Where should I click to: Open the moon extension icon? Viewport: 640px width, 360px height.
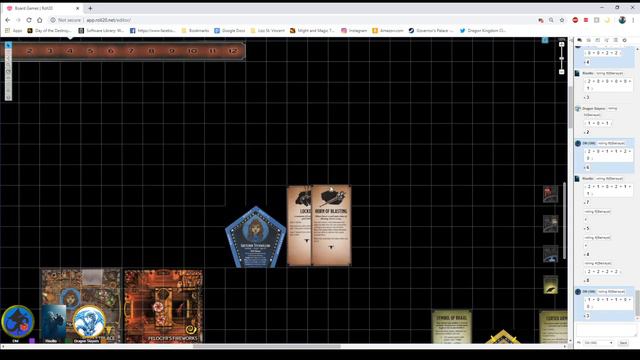pos(607,20)
